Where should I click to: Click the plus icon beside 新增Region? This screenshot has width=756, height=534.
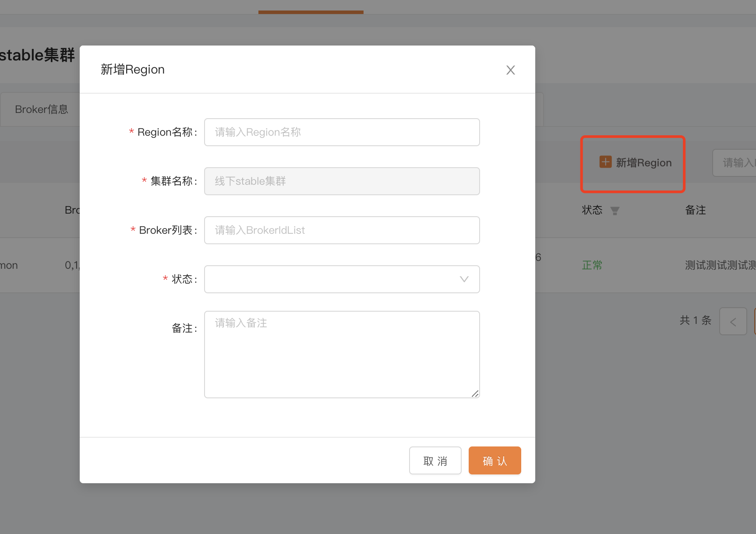coord(605,162)
